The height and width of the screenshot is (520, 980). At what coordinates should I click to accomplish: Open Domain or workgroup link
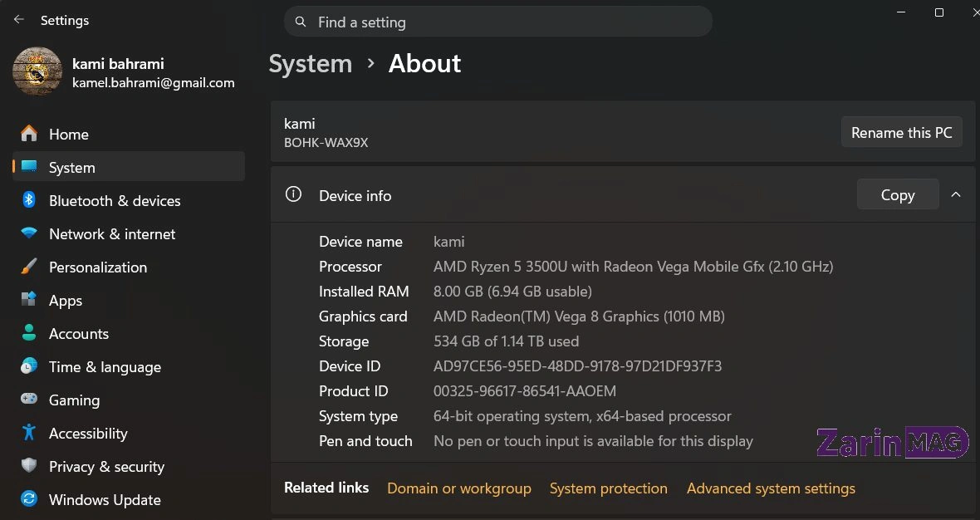tap(459, 488)
